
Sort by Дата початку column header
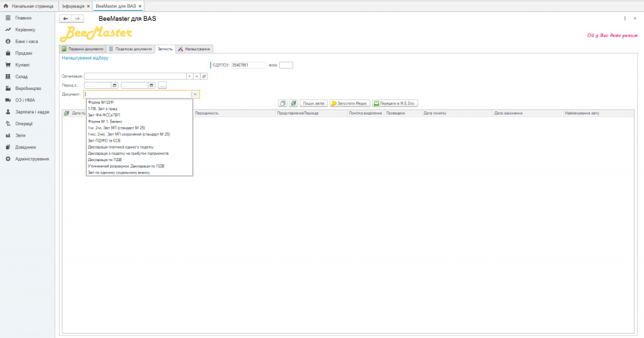click(x=457, y=113)
